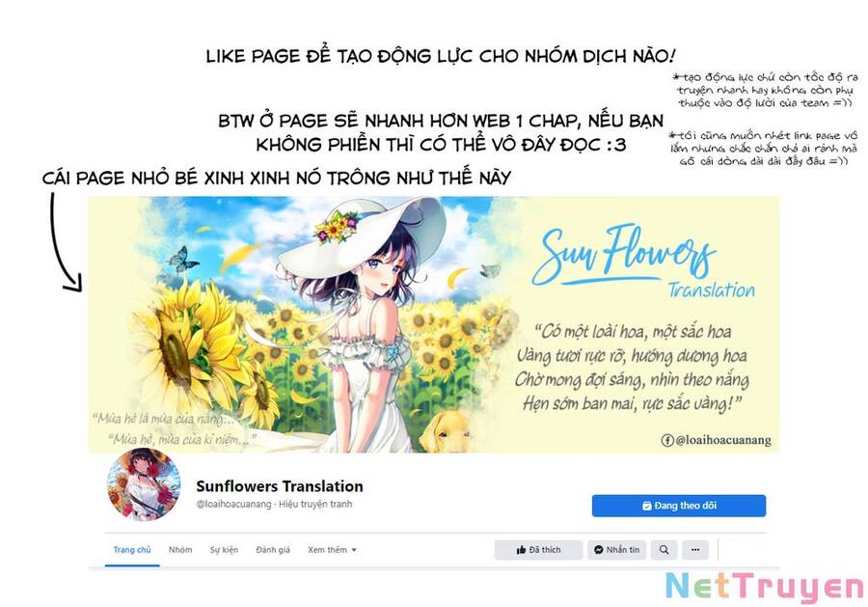Select the Đánh giá tab

pyautogui.click(x=273, y=550)
